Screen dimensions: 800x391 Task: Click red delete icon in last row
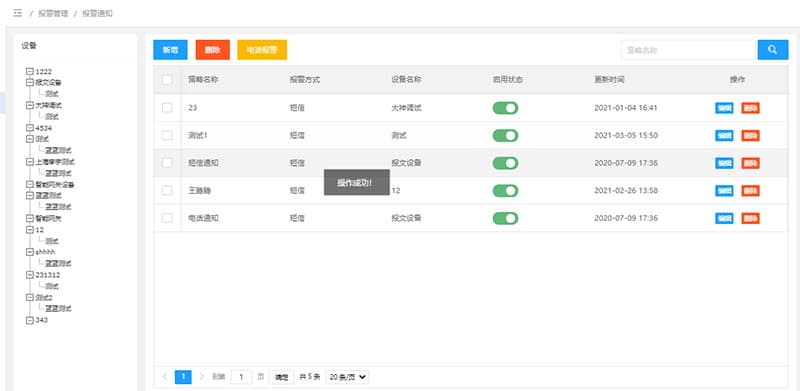click(750, 218)
